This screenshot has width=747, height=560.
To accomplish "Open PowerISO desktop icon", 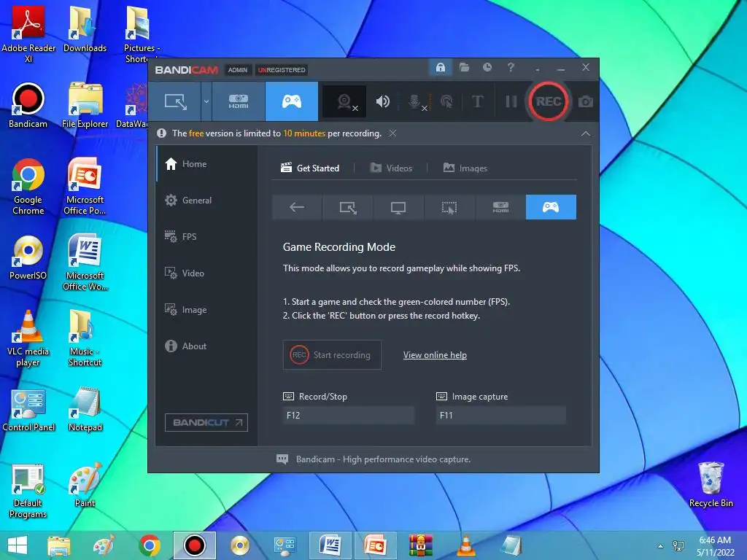I will (28, 257).
